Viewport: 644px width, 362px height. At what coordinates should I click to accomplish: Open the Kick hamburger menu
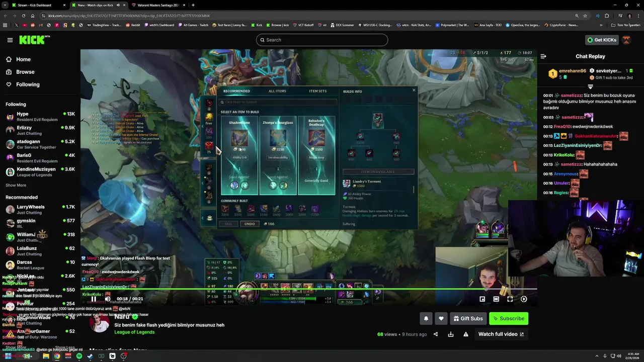[x=10, y=40]
